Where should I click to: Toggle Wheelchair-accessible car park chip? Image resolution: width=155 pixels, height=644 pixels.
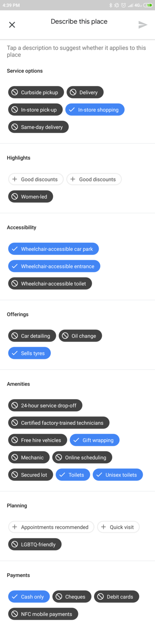(x=54, y=249)
